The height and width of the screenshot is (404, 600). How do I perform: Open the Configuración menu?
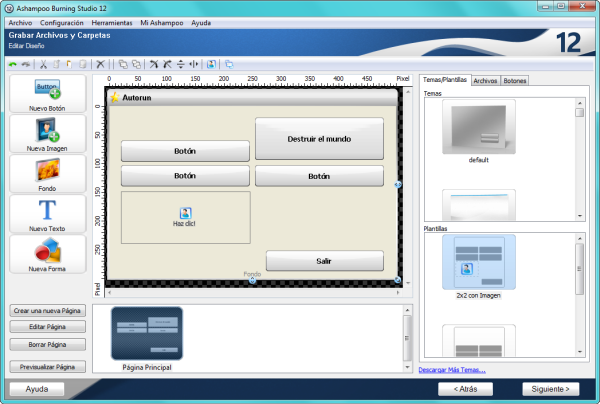point(62,23)
